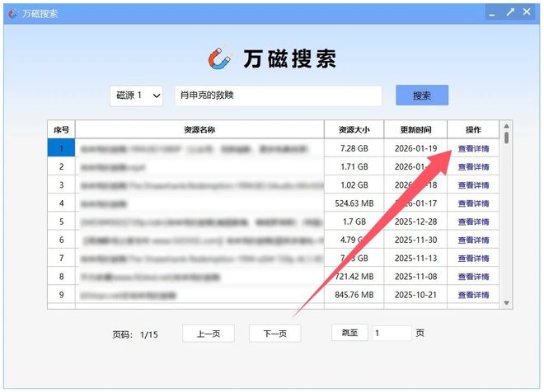The width and height of the screenshot is (544, 392).
Task: Open 查看详情 for row 8
Action: 473,277
